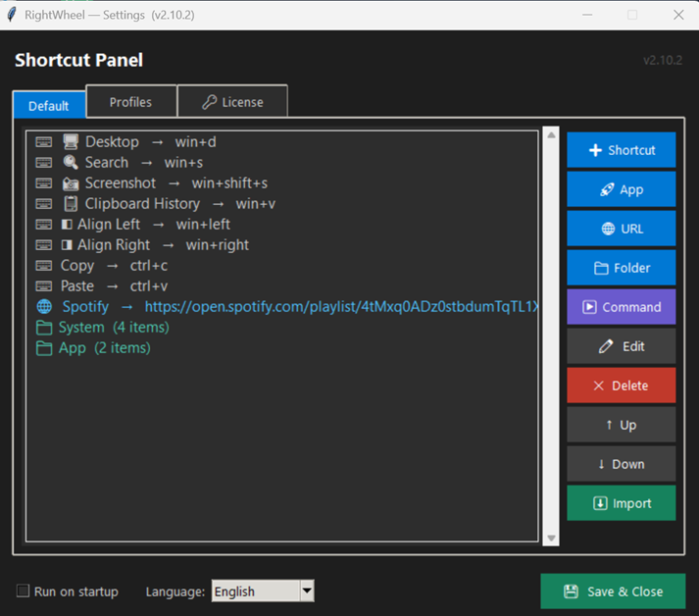
Task: Click the keyboard icon beside Screenshot row
Action: [44, 183]
